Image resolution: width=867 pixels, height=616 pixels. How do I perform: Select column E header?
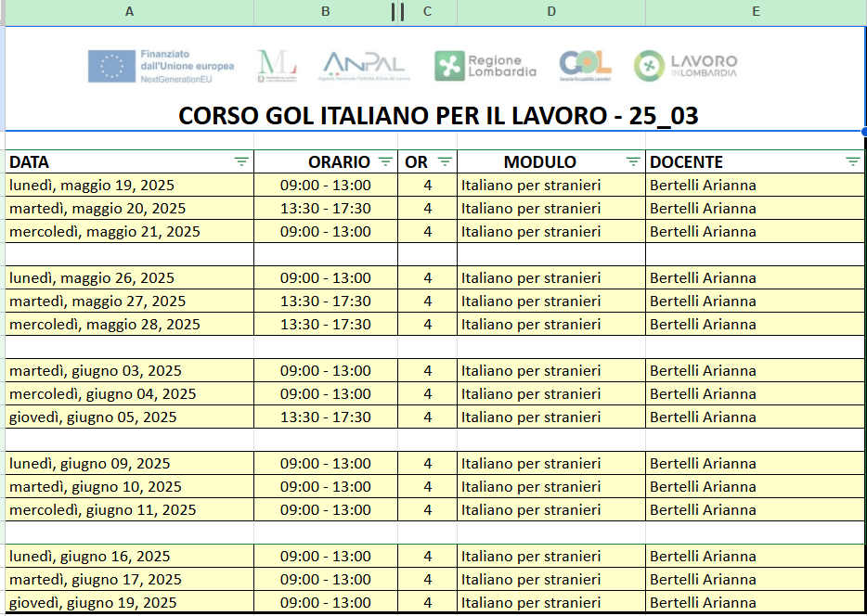(756, 11)
